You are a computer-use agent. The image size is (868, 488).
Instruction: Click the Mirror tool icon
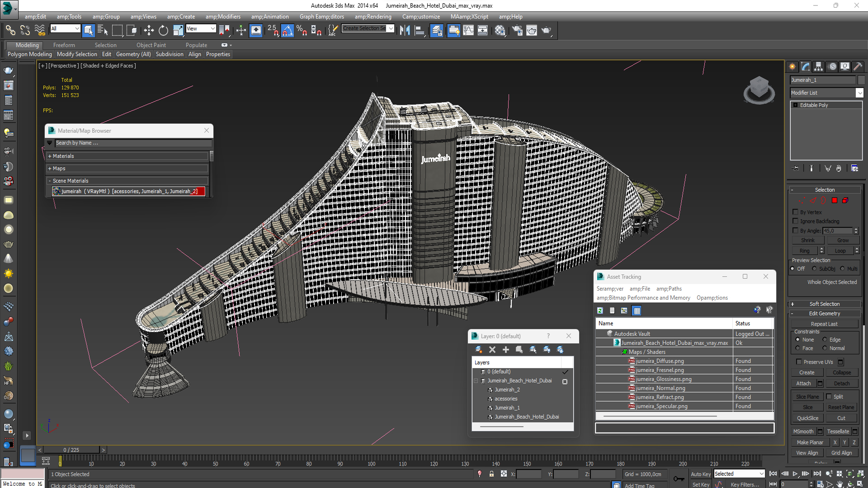point(405,30)
